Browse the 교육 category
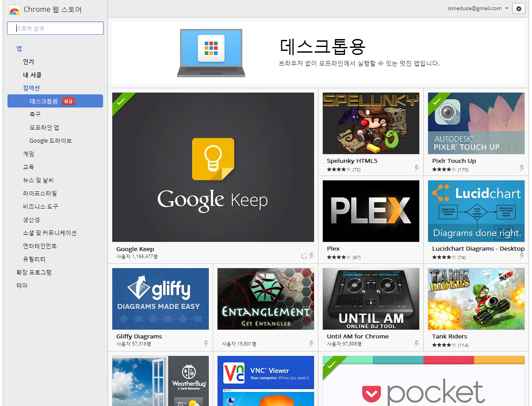This screenshot has height=406, width=532. (x=29, y=167)
